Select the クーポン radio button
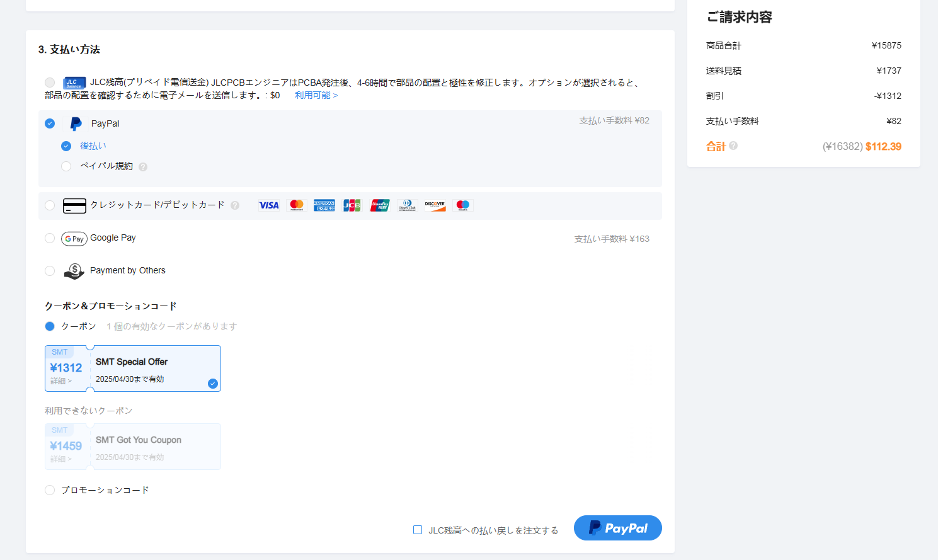Image resolution: width=938 pixels, height=560 pixels. click(50, 326)
